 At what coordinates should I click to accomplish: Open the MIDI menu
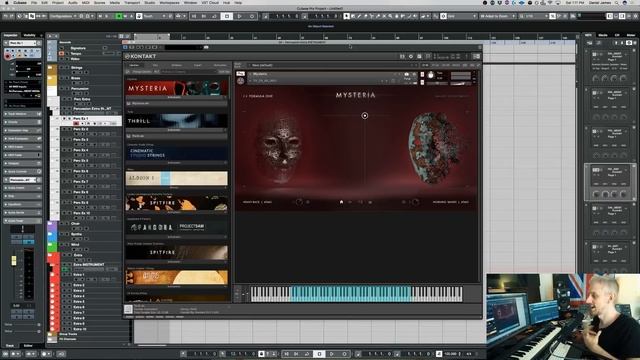pyautogui.click(x=86, y=2)
